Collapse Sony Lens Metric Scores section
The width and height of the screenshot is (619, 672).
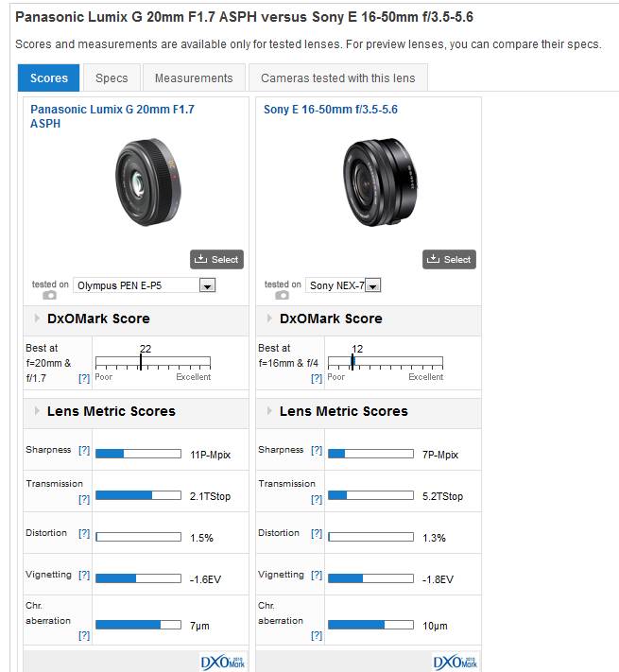(269, 412)
